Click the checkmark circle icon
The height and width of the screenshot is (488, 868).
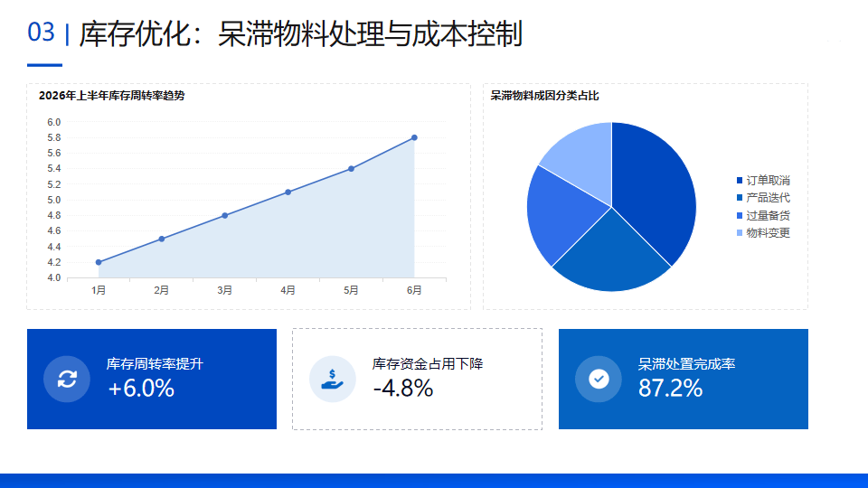599,379
